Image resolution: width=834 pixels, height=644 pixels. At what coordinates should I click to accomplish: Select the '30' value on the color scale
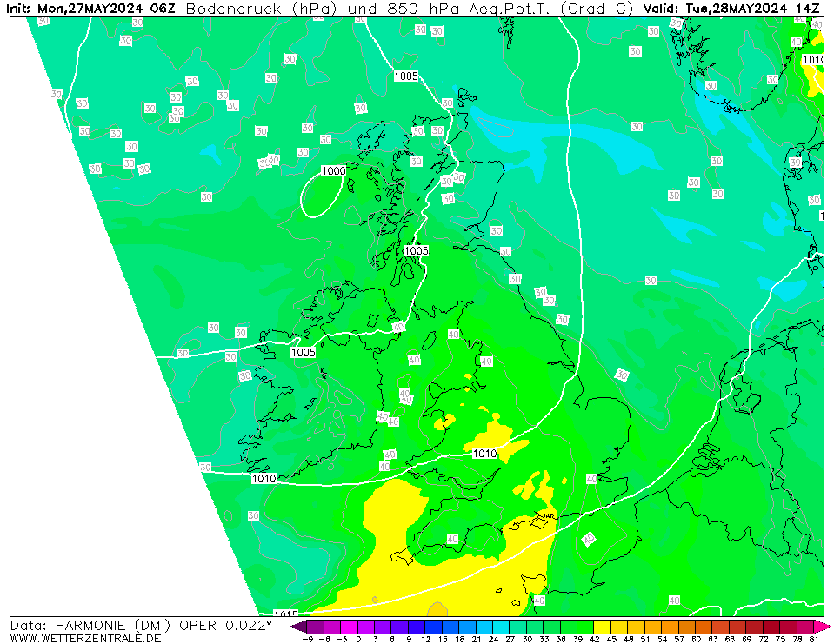[x=526, y=639]
